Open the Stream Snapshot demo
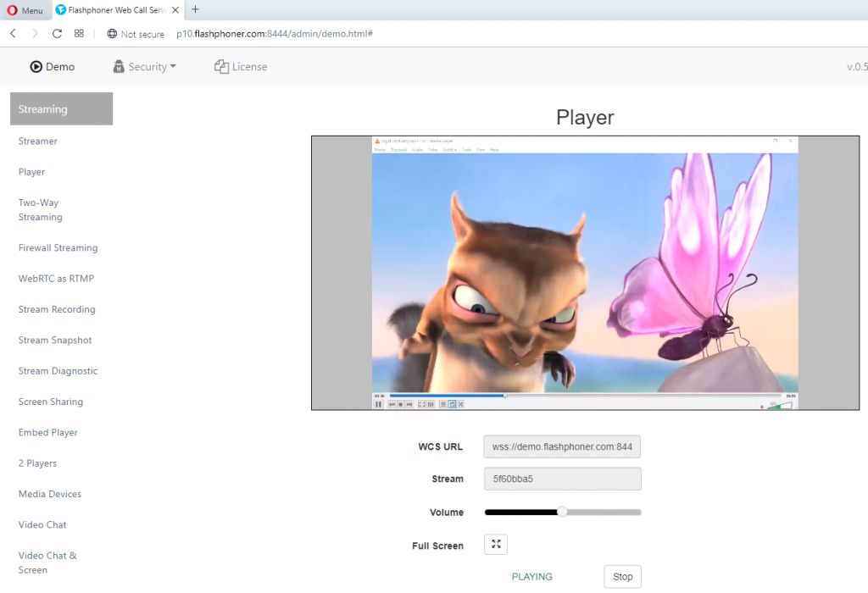868x593 pixels. click(55, 341)
